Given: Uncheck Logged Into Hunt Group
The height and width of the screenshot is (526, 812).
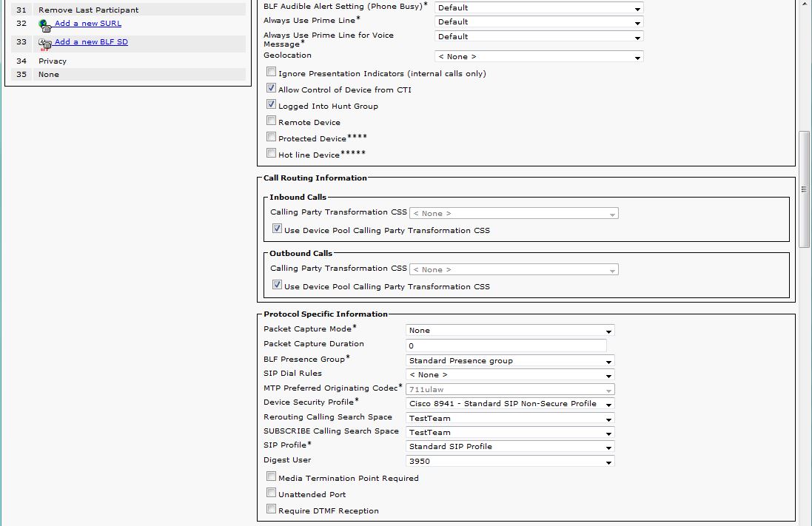Looking at the screenshot, I should 272,104.
